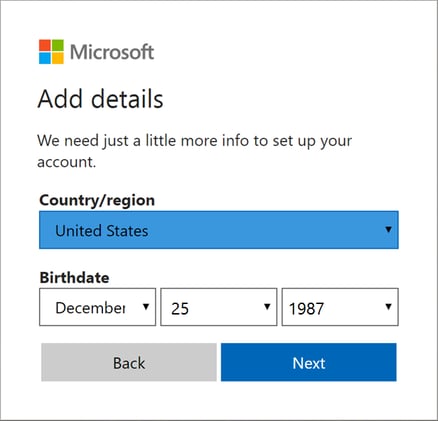Click the Add details heading
Screen dimensions: 438x421
pos(100,99)
